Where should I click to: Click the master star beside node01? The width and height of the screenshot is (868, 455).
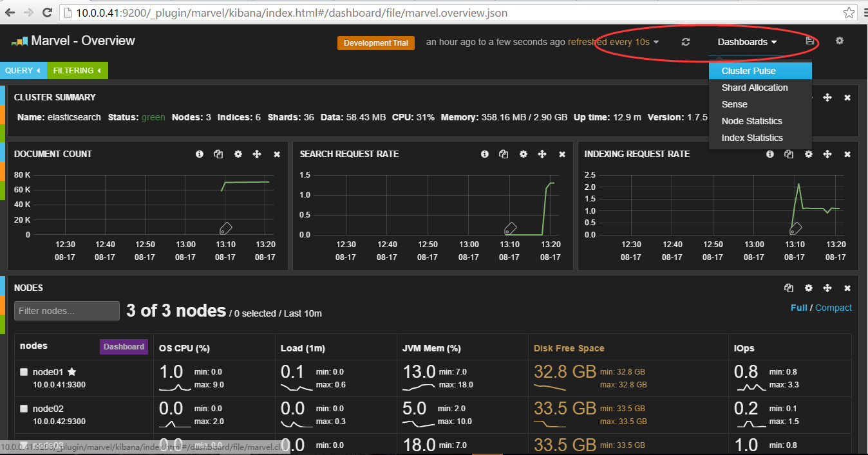72,372
